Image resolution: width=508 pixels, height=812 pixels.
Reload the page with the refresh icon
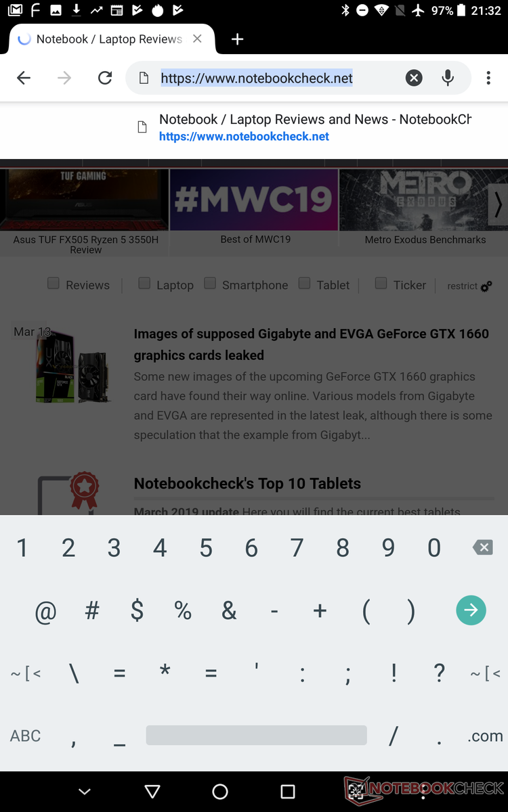pos(105,78)
